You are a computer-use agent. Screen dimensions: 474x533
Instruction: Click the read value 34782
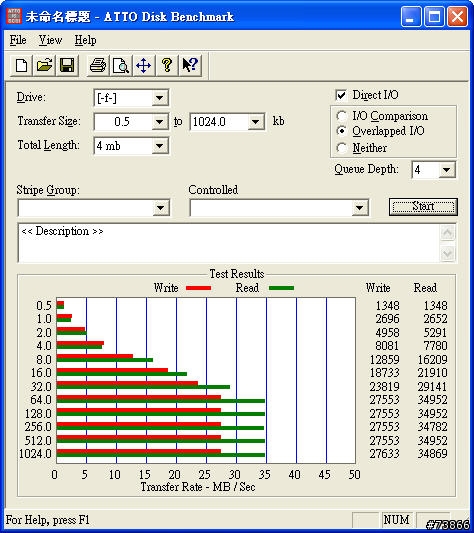click(432, 427)
